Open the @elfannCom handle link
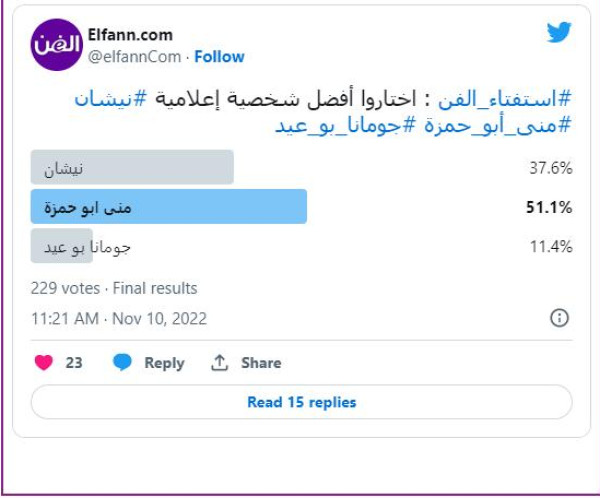The height and width of the screenshot is (498, 600). coord(137,57)
